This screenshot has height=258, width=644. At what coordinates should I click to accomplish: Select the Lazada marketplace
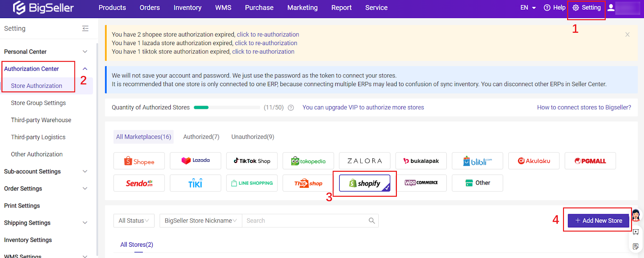pos(195,161)
